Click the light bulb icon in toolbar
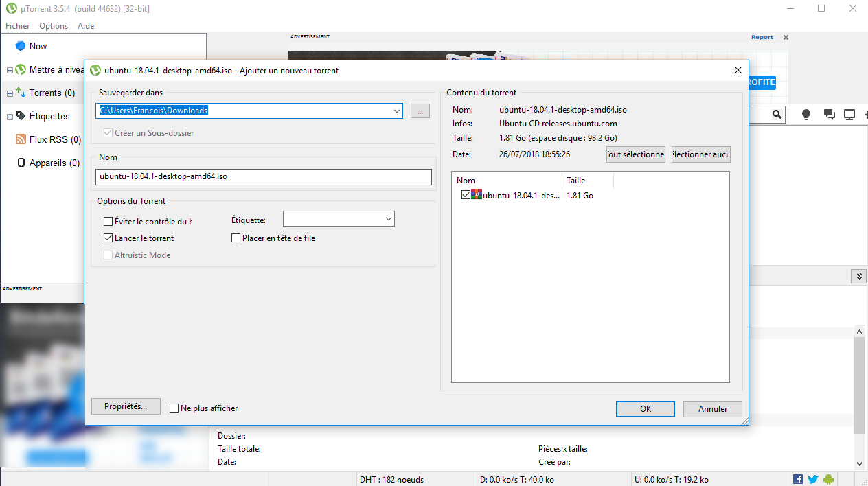 [x=807, y=115]
